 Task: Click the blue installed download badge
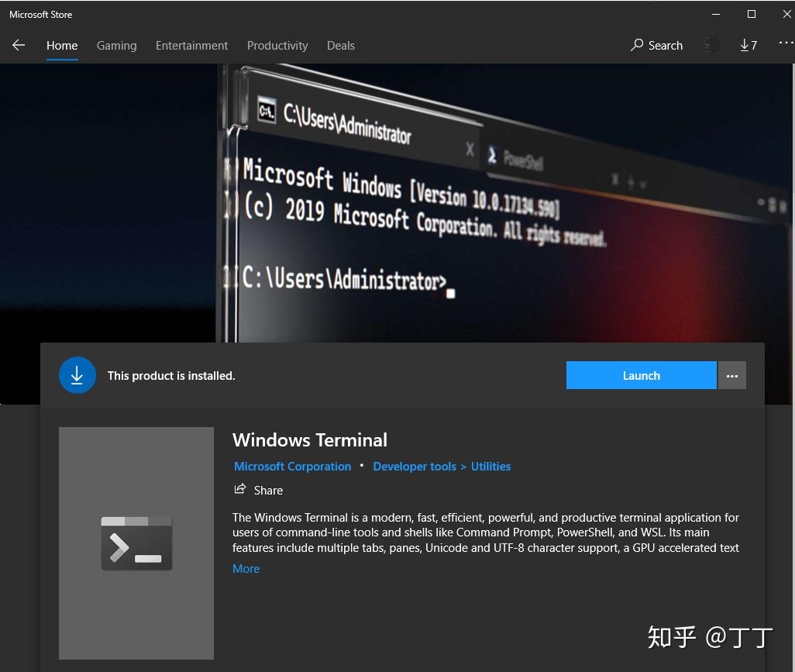pos(77,375)
